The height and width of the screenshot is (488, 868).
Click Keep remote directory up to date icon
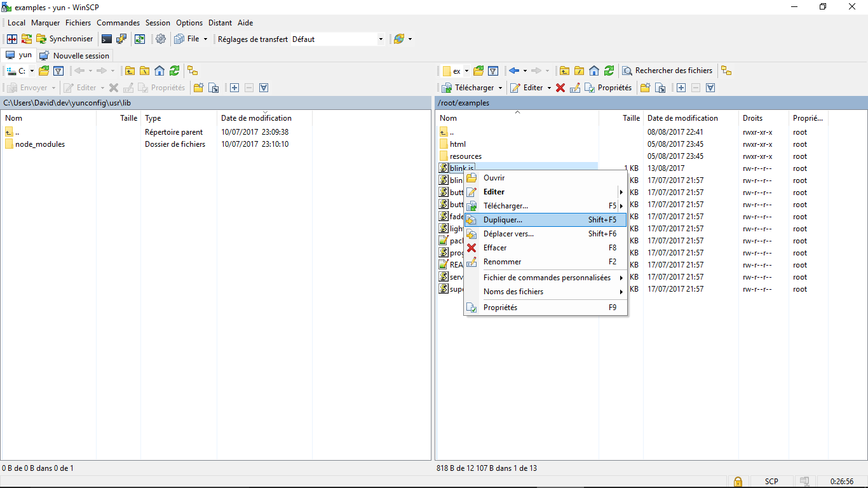(x=140, y=39)
